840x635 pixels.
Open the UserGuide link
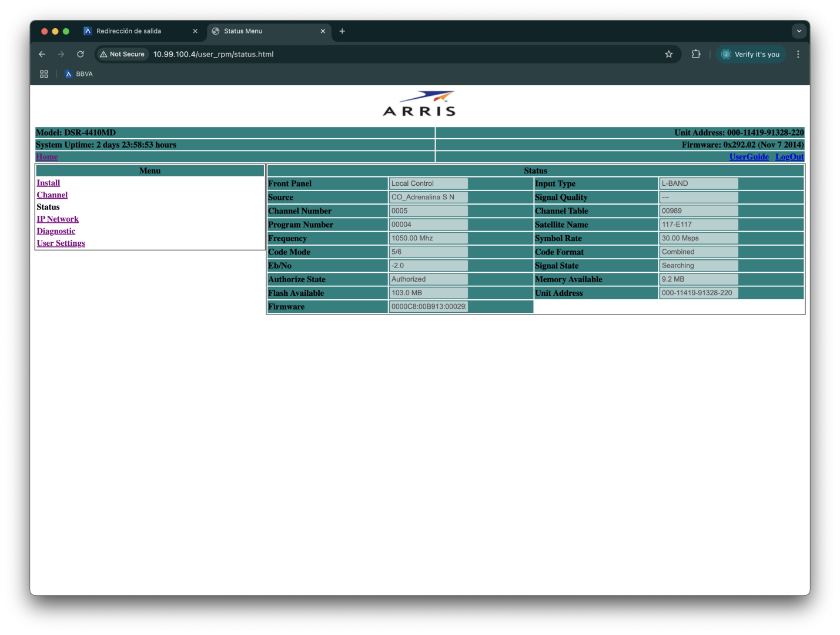(x=749, y=157)
